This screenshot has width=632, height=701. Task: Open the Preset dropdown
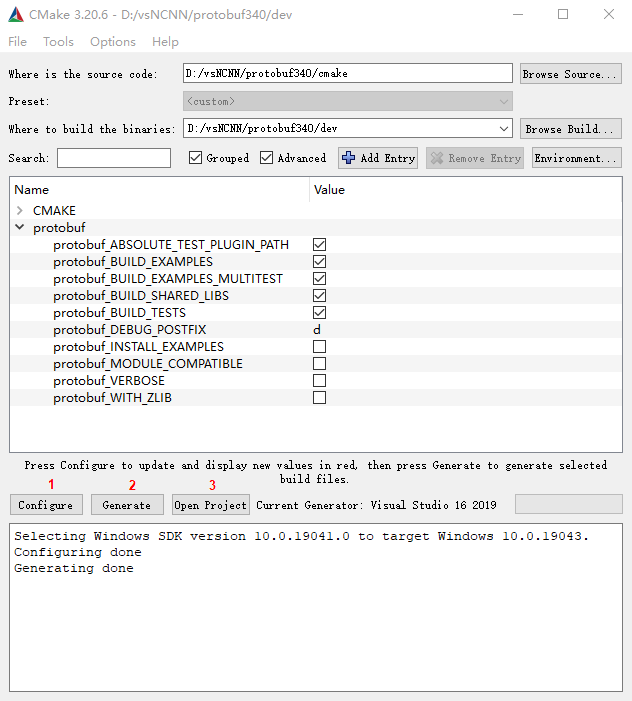347,101
